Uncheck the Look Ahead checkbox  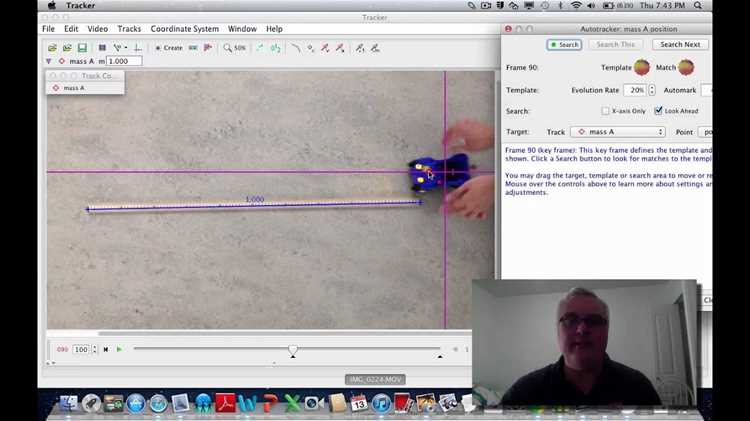pos(659,111)
